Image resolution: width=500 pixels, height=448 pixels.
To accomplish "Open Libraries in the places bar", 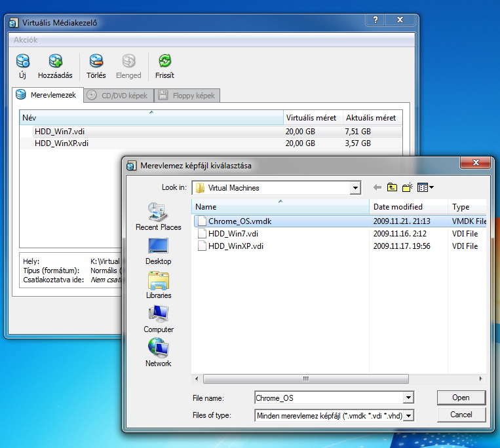I will coord(158,284).
